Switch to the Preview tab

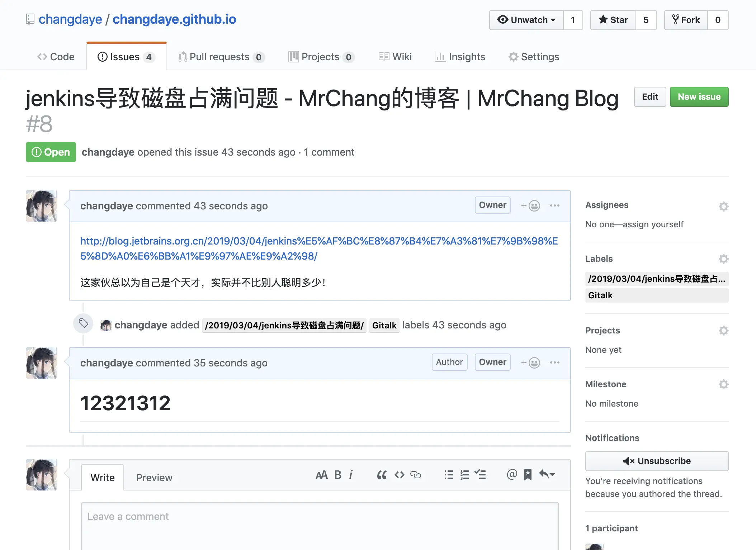(154, 478)
